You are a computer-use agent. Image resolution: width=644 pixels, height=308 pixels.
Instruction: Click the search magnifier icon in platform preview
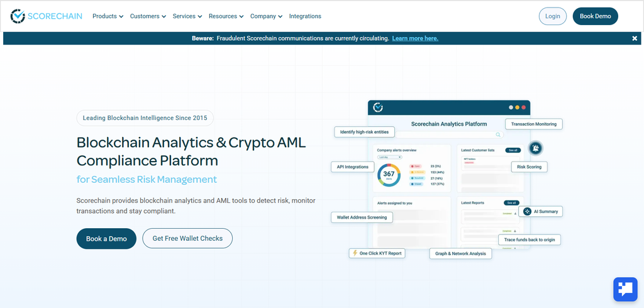tap(498, 135)
